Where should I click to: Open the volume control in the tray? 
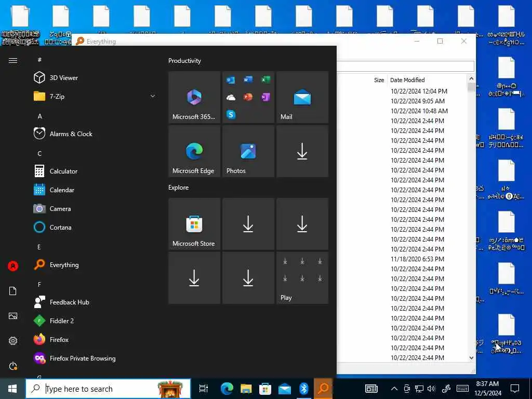431,389
